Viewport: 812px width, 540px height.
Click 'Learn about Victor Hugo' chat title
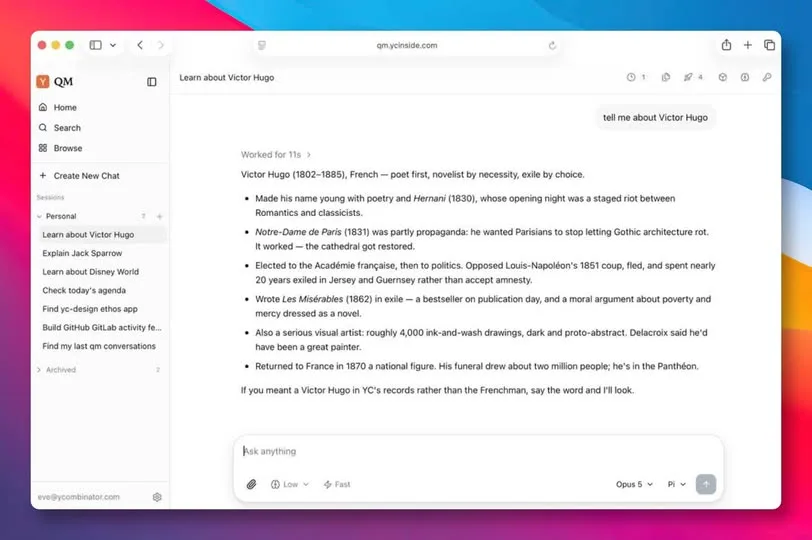pyautogui.click(x=227, y=78)
